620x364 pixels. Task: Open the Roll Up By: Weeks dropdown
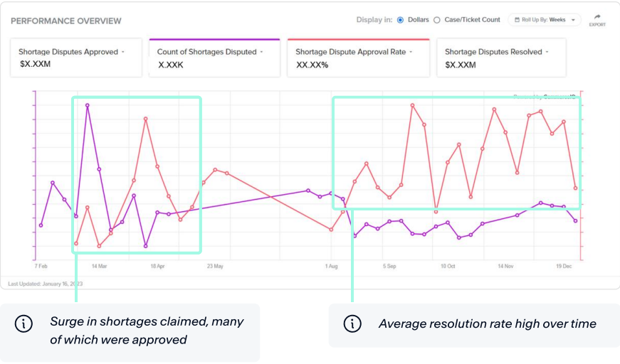(x=545, y=20)
